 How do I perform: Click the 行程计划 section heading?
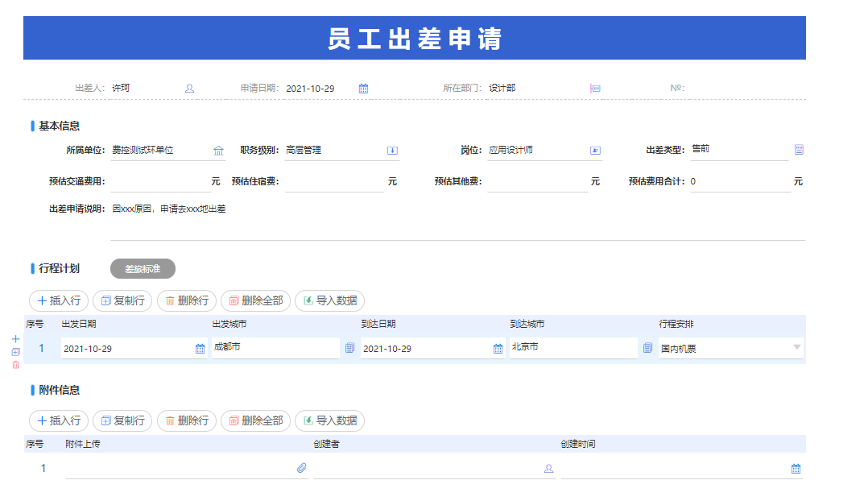(60, 268)
